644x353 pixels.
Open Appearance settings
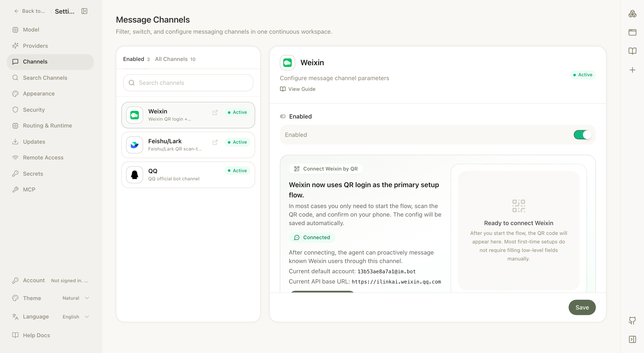coord(50,94)
